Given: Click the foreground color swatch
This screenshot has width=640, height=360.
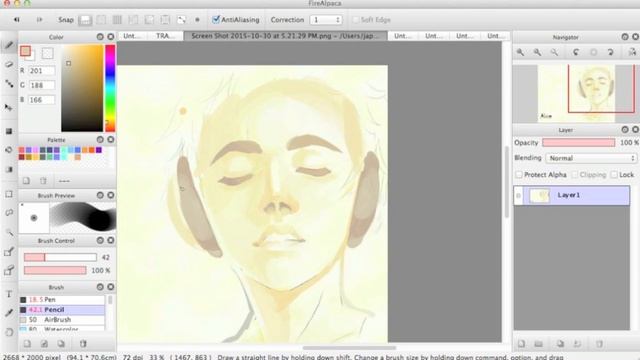Looking at the screenshot, I should 25,51.
